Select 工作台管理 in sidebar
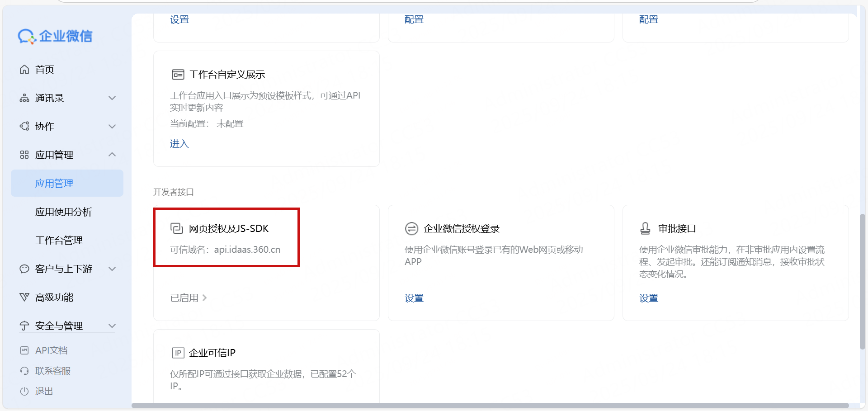The height and width of the screenshot is (411, 868). click(59, 241)
